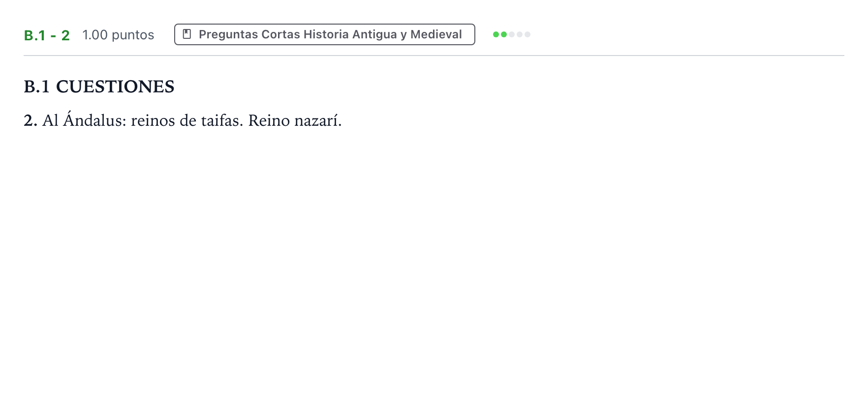Click the book icon in the category tag
This screenshot has width=868, height=407.
coord(187,34)
